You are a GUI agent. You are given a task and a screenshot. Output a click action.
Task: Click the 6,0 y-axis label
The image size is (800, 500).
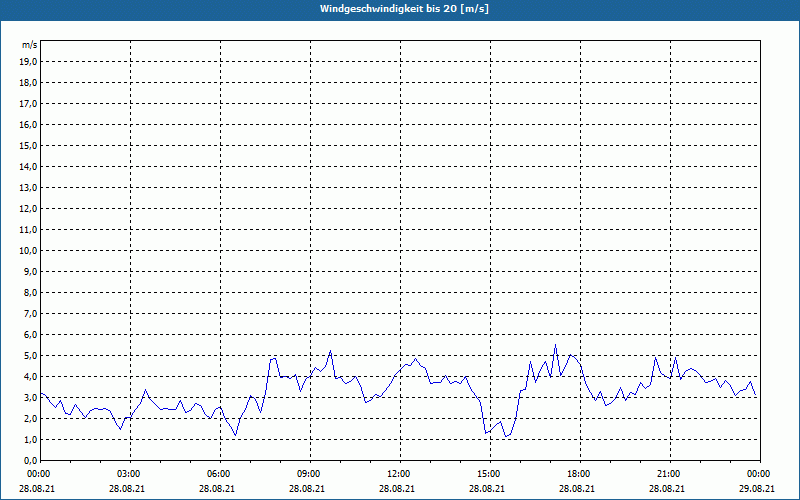click(31, 335)
